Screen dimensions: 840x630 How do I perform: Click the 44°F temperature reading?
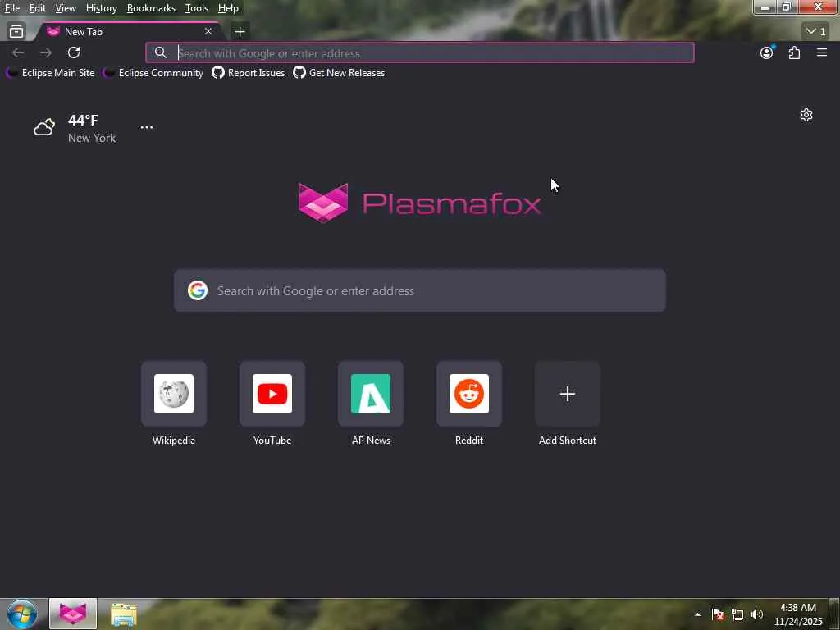pos(83,120)
